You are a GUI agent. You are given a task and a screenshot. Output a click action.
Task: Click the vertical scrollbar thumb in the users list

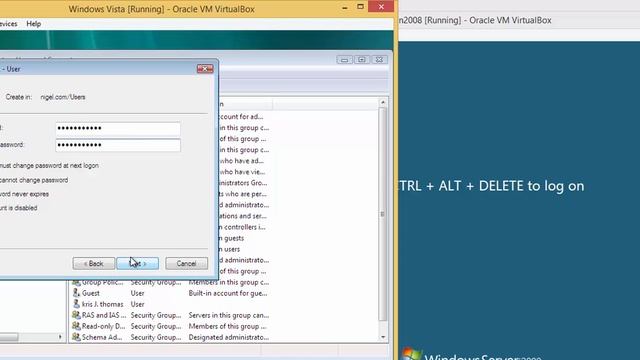(x=383, y=214)
